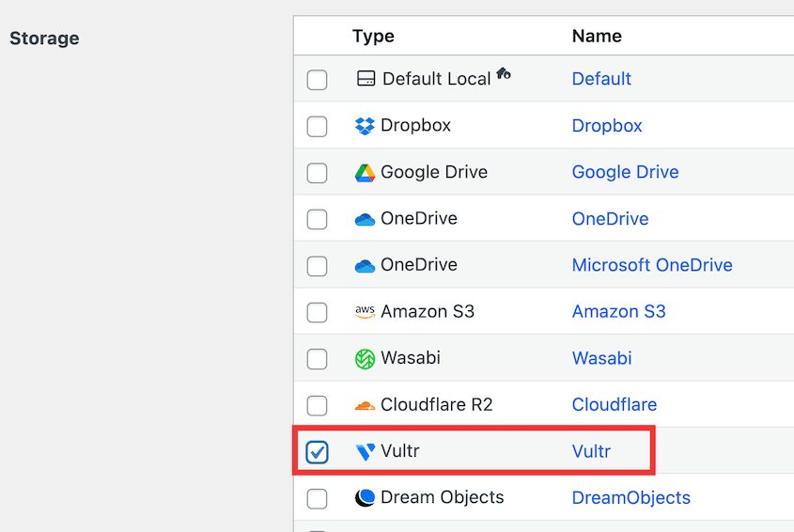
Task: Click the Dream Objects moon logo icon
Action: [x=365, y=497]
